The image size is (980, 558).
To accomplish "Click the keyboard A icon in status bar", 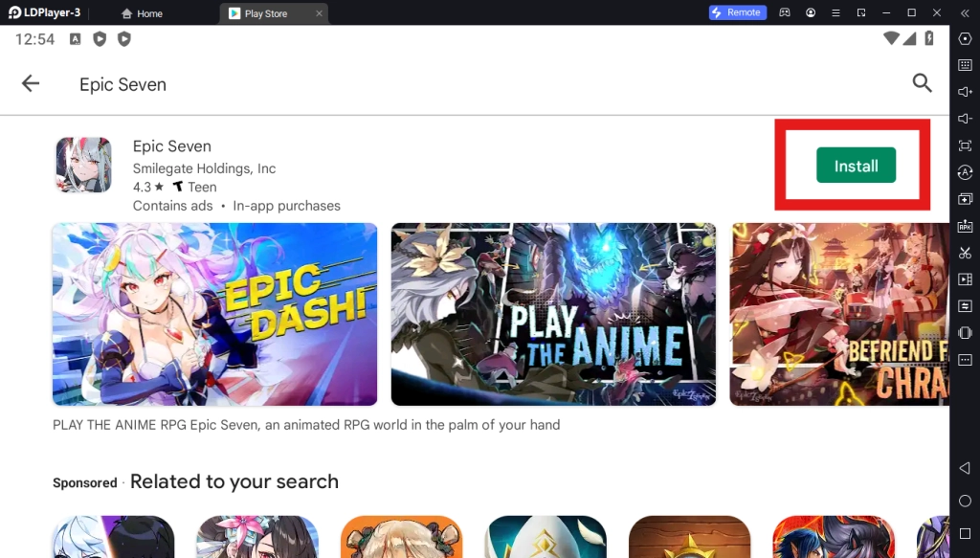I will coord(75,39).
